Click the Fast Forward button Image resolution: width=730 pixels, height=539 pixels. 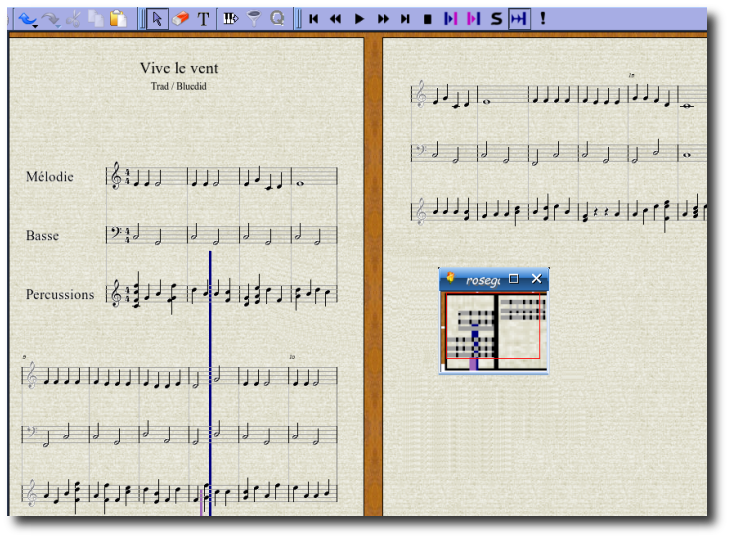coord(383,19)
